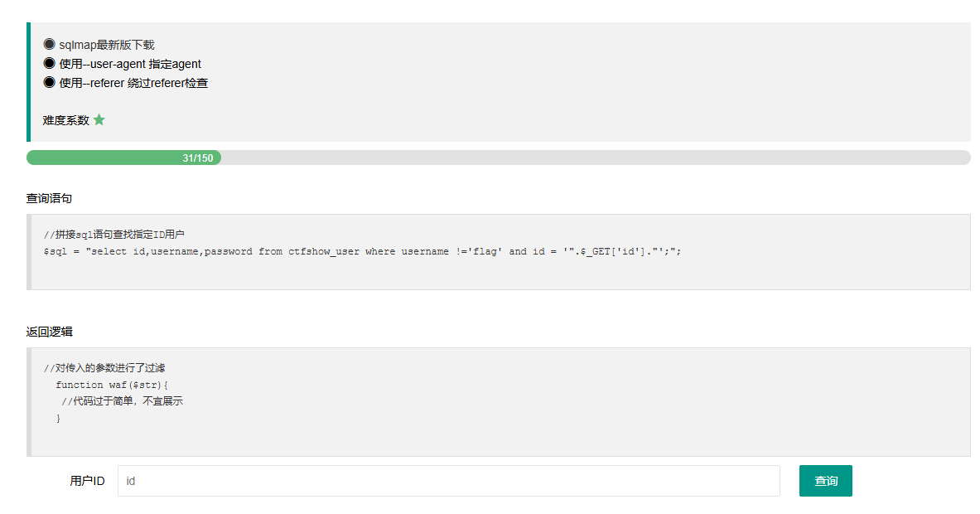Focus the 用户ID id input field
980x514 pixels.
click(x=448, y=481)
